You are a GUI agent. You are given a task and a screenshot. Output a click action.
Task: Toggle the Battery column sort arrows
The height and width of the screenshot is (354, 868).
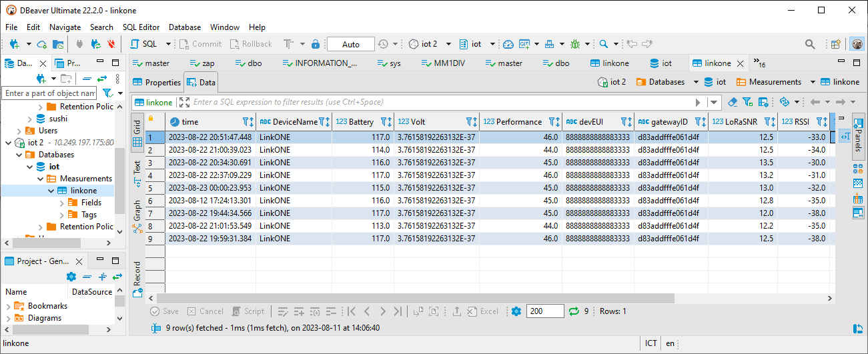click(390, 122)
